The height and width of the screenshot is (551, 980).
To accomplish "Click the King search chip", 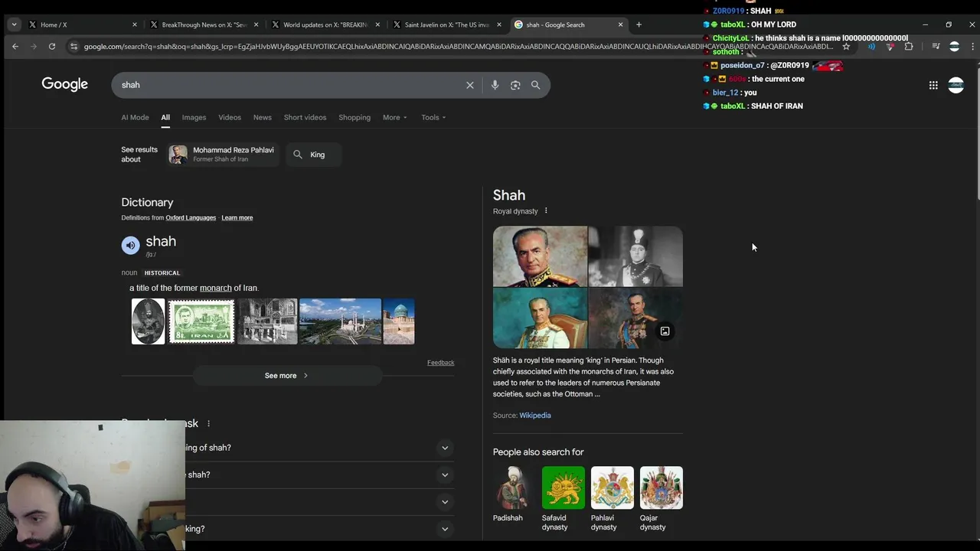I will (313, 155).
